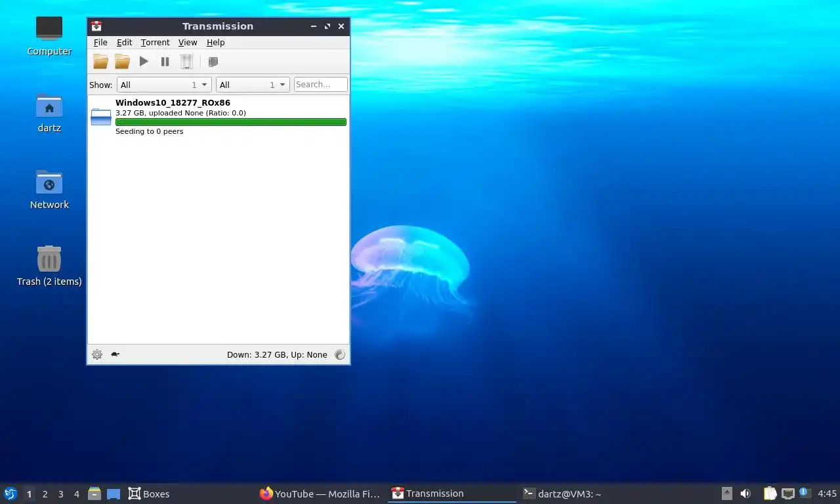Click the 4:45 clock in the panel

[827, 494]
